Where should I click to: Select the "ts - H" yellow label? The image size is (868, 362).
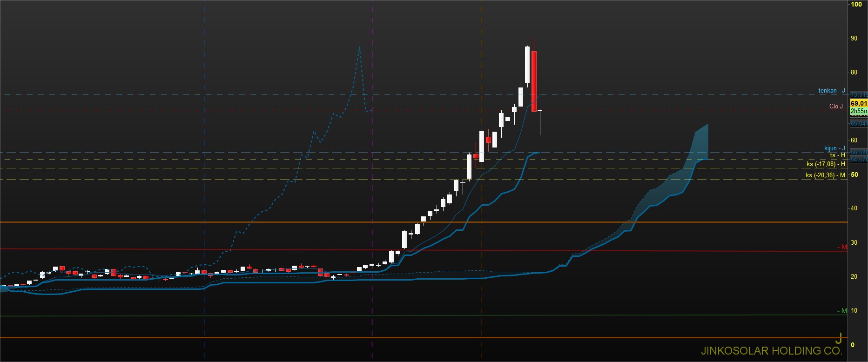837,155
